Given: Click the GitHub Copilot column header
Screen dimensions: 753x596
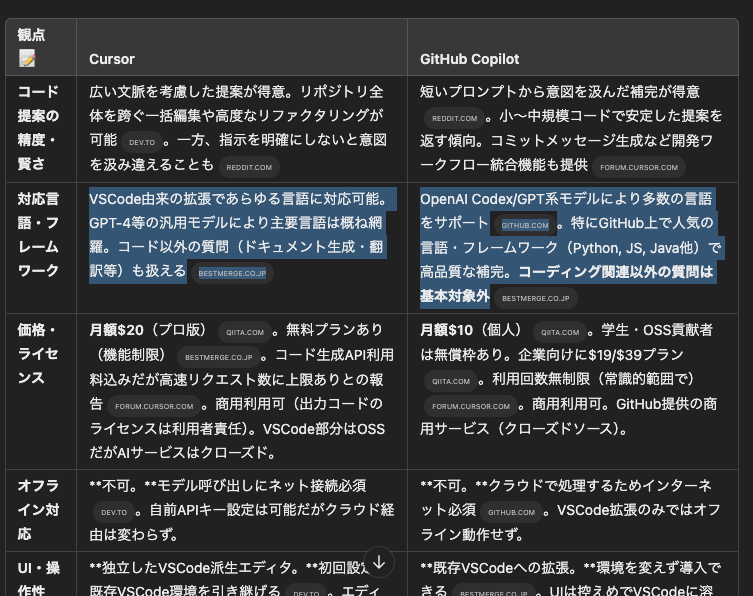Looking at the screenshot, I should (x=470, y=59).
